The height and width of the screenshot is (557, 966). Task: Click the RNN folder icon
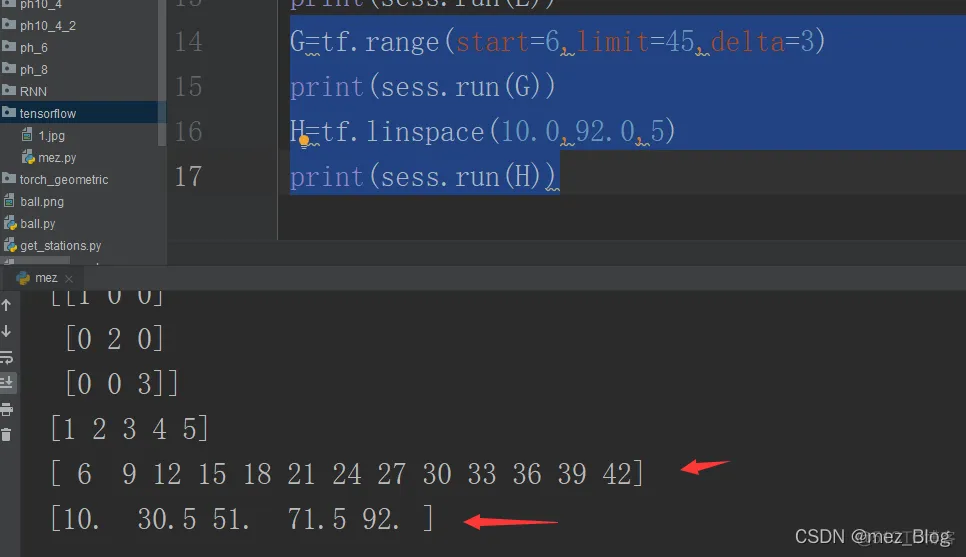9,90
